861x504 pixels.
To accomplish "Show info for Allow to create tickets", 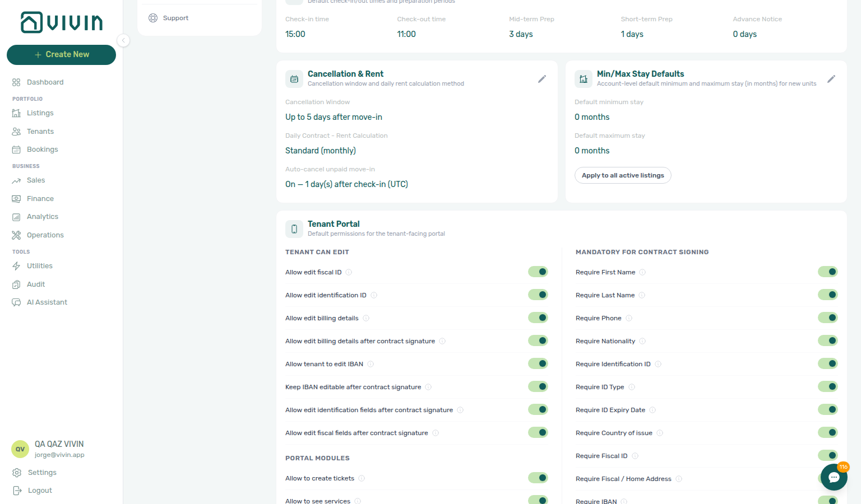I will point(362,479).
